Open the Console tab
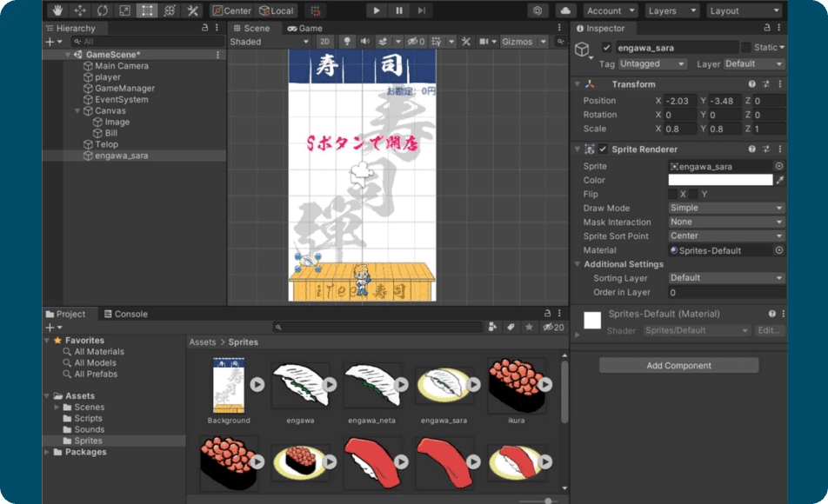 point(125,314)
